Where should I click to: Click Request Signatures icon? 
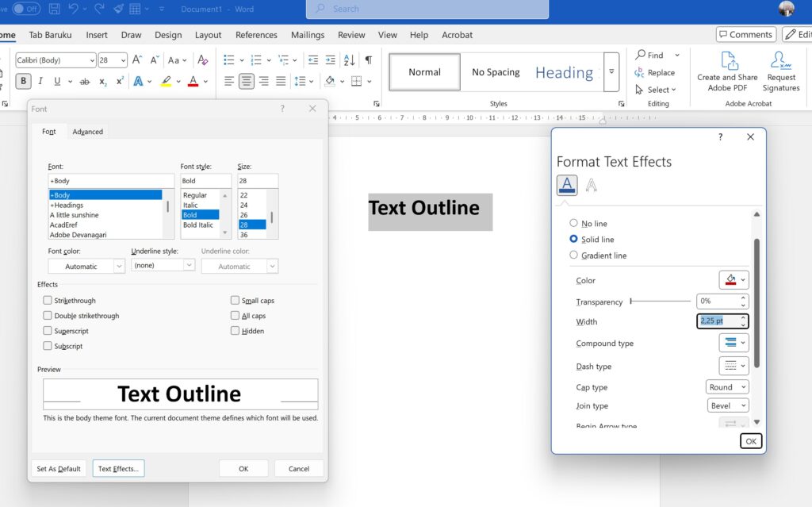click(781, 72)
